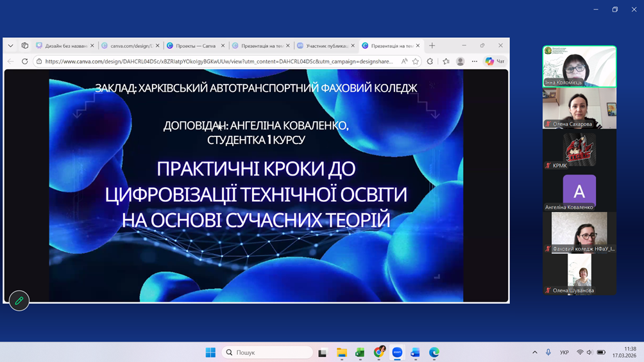The height and width of the screenshot is (362, 644).
Task: Click the green annotation pencil button
Action: 19,300
